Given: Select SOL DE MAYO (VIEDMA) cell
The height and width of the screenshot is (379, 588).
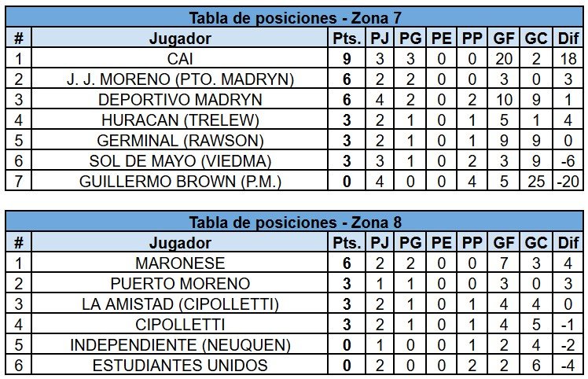Looking at the screenshot, I should click(180, 160).
